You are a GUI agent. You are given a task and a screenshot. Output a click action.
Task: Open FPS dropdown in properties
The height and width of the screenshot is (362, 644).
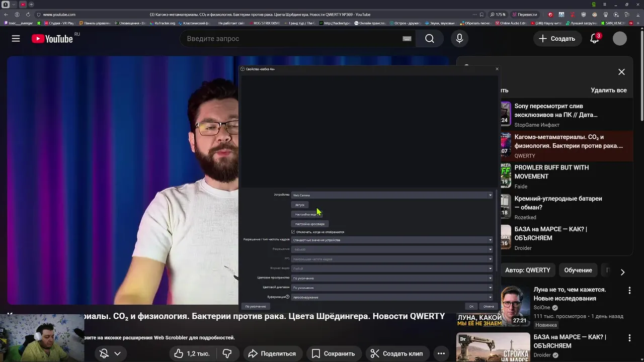[392, 259]
